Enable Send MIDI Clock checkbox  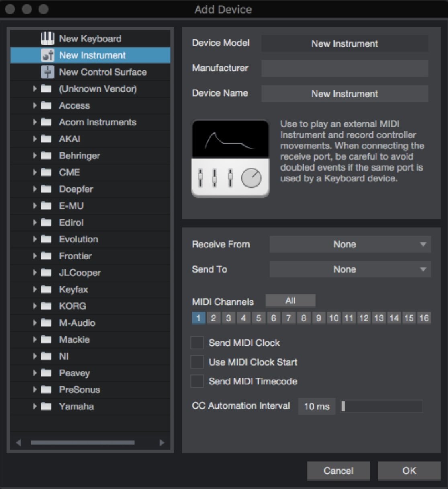pos(197,343)
